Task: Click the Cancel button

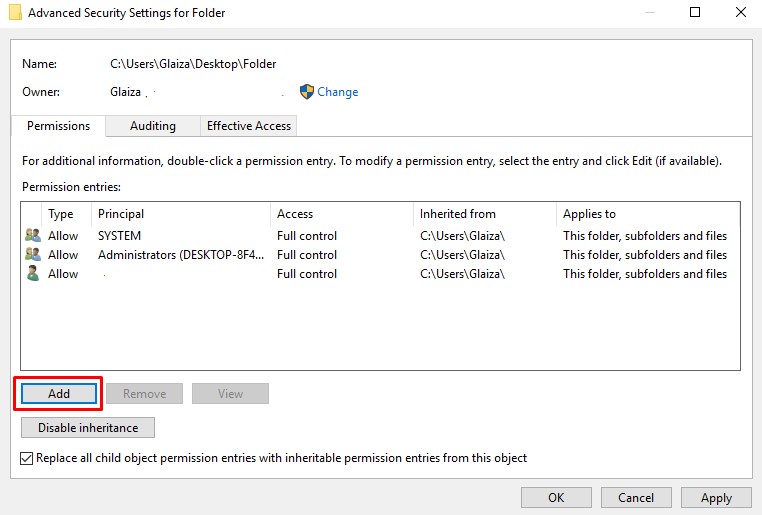Action: [636, 497]
